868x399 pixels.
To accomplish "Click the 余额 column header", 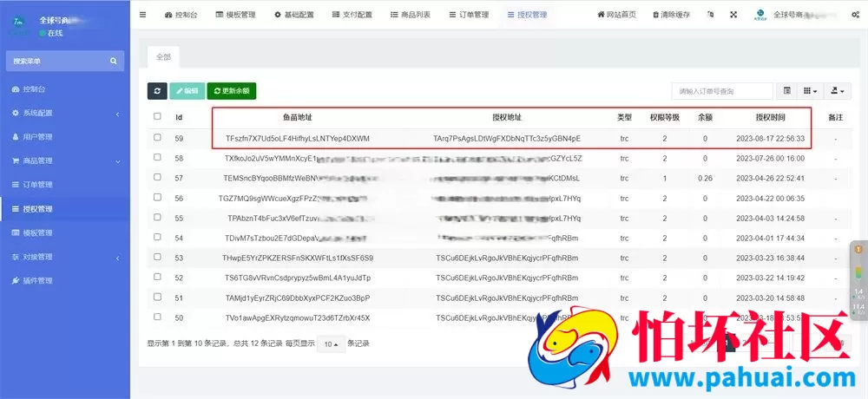I will (705, 118).
